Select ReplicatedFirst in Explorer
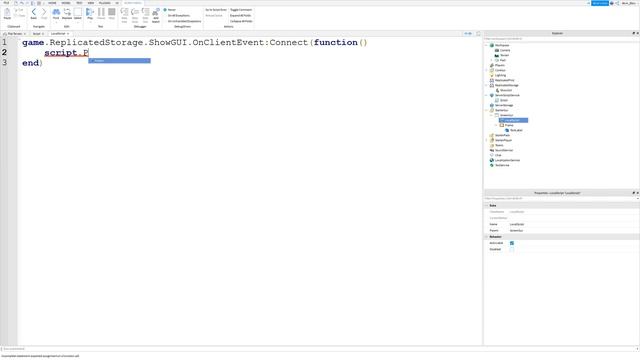The height and width of the screenshot is (360, 640). (x=504, y=80)
